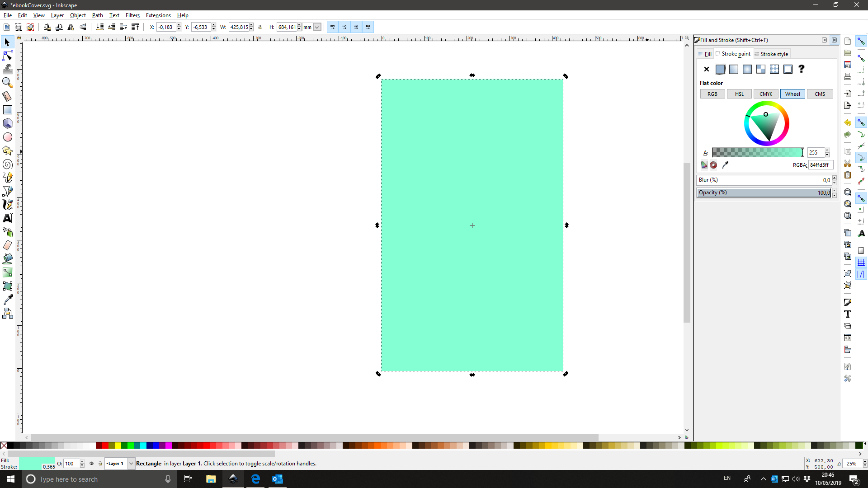This screenshot has height=488, width=868.
Task: Select the Star polygon tool
Action: [x=7, y=150]
